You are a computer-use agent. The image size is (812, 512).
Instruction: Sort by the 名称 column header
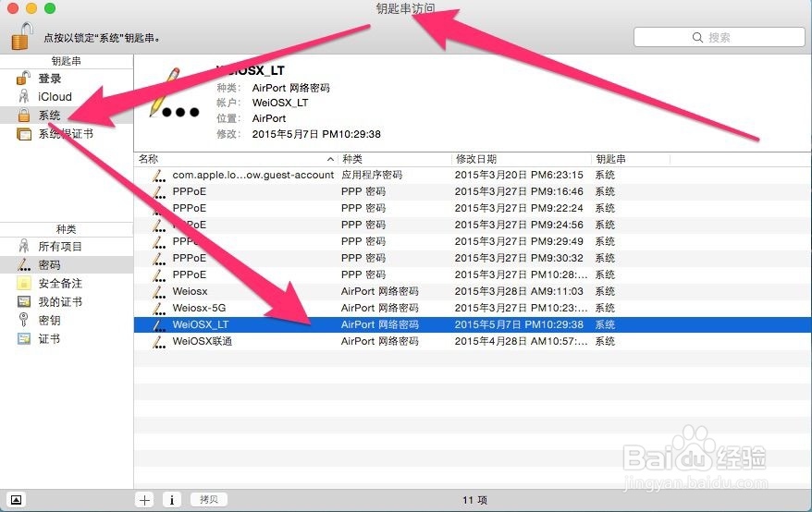[x=236, y=159]
